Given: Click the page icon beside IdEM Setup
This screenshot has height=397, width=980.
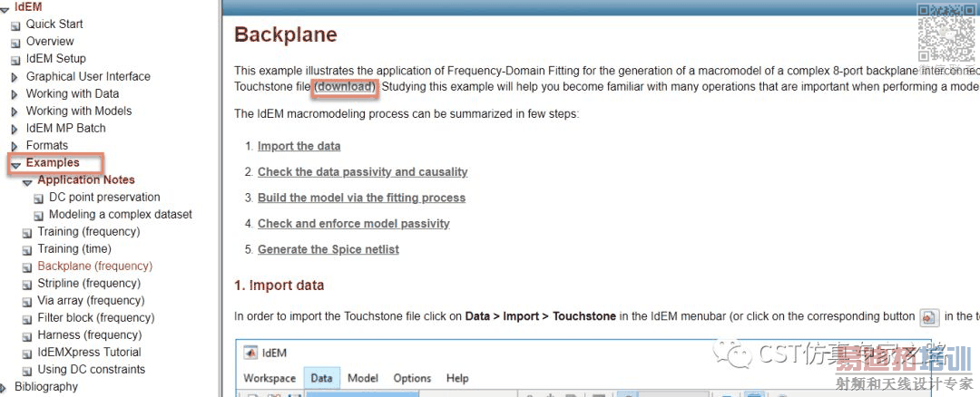Looking at the screenshot, I should (16, 60).
